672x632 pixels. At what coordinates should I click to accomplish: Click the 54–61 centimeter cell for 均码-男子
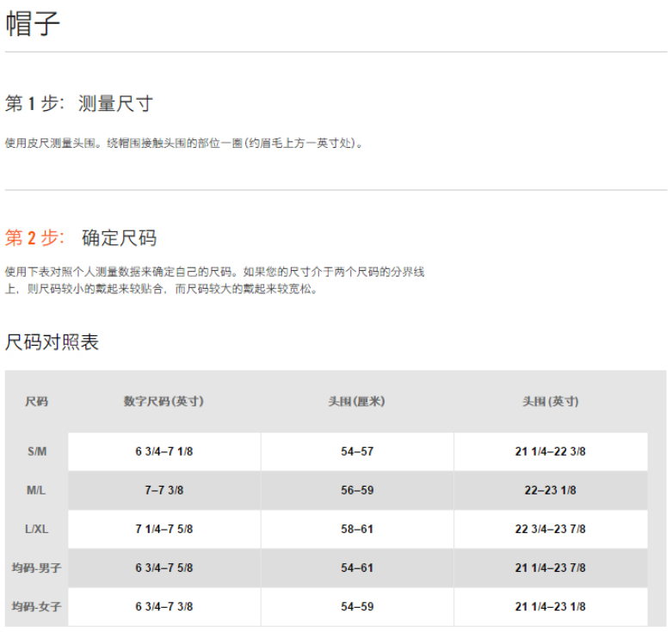357,568
